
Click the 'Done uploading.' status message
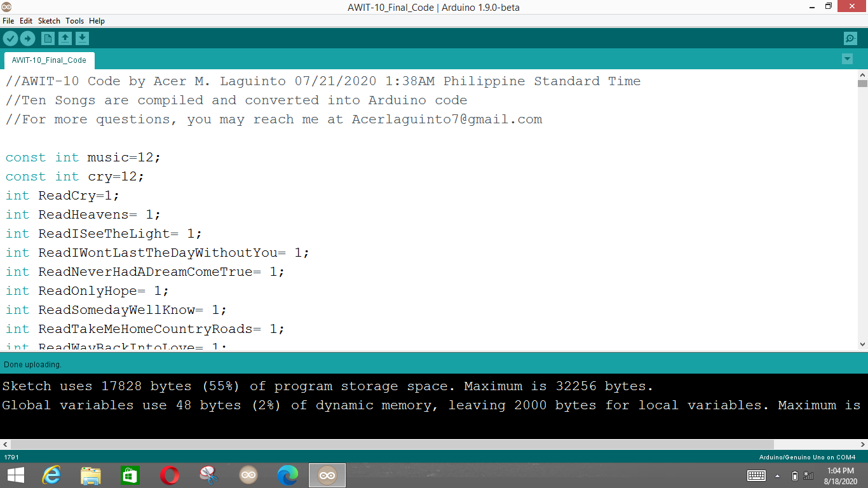(x=32, y=365)
